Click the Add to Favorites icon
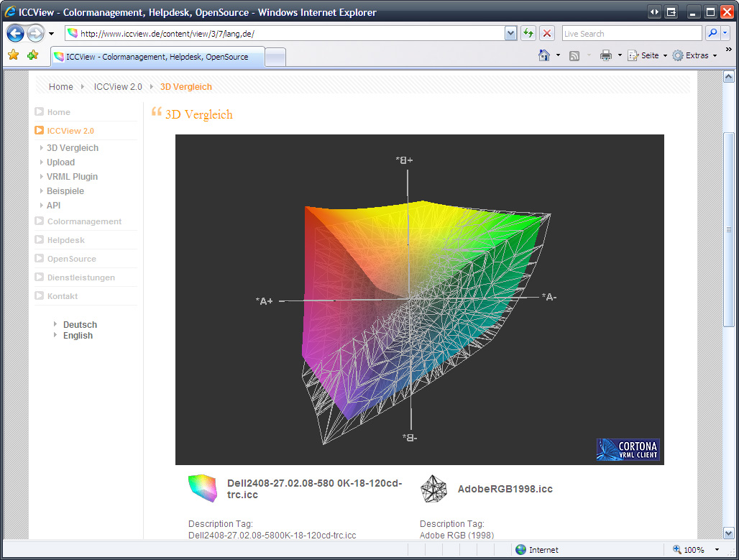The image size is (739, 560). (x=32, y=55)
